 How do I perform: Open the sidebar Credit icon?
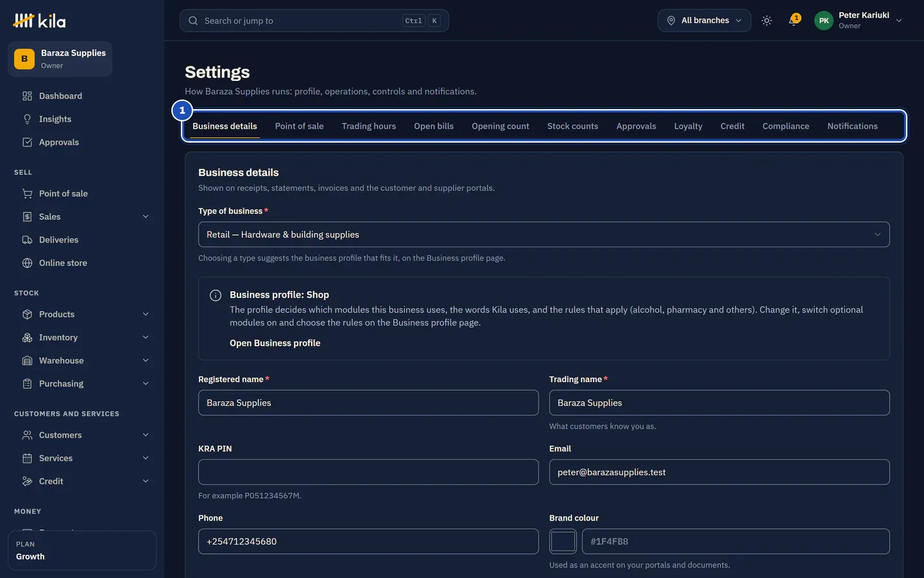[27, 481]
